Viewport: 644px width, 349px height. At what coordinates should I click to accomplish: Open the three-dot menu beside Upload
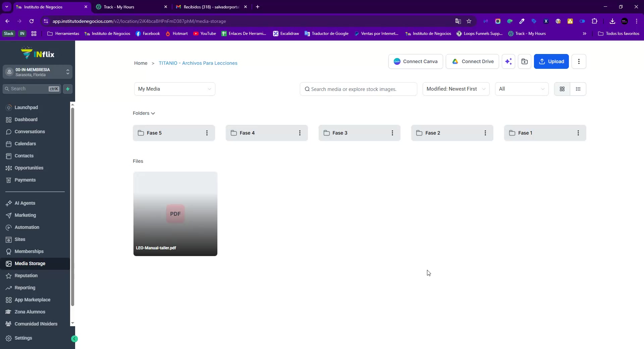pyautogui.click(x=579, y=61)
